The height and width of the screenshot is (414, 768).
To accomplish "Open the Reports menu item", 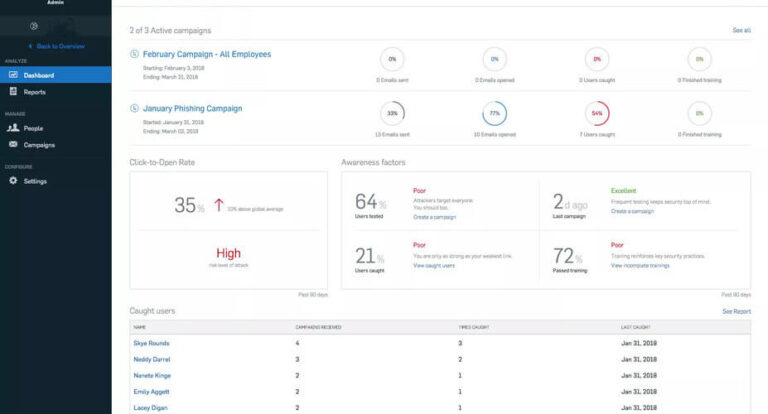I will pos(35,92).
